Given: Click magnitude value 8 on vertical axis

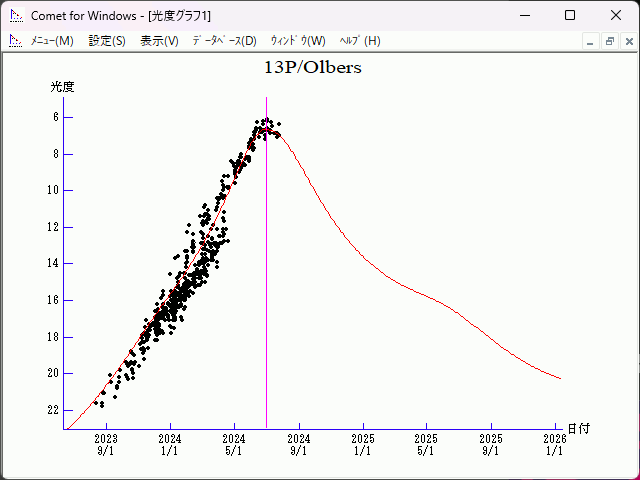Looking at the screenshot, I should (x=56, y=154).
